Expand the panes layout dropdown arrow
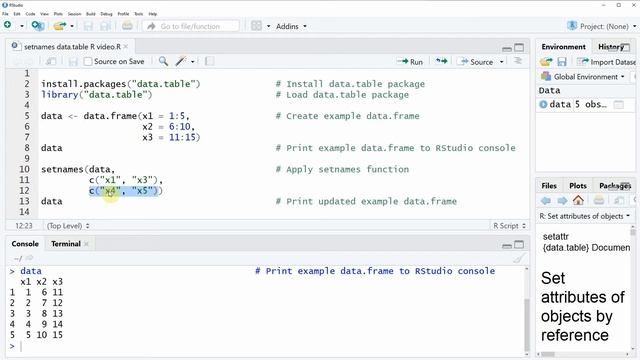 pos(268,26)
